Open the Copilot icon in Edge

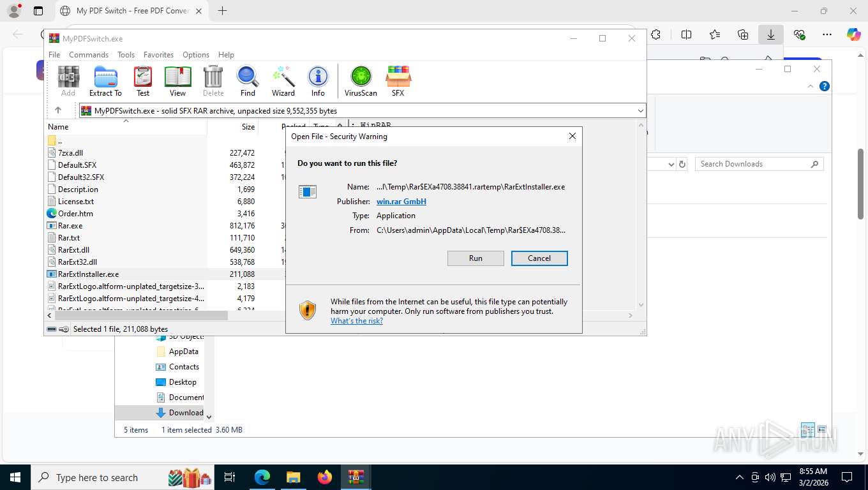[853, 34]
